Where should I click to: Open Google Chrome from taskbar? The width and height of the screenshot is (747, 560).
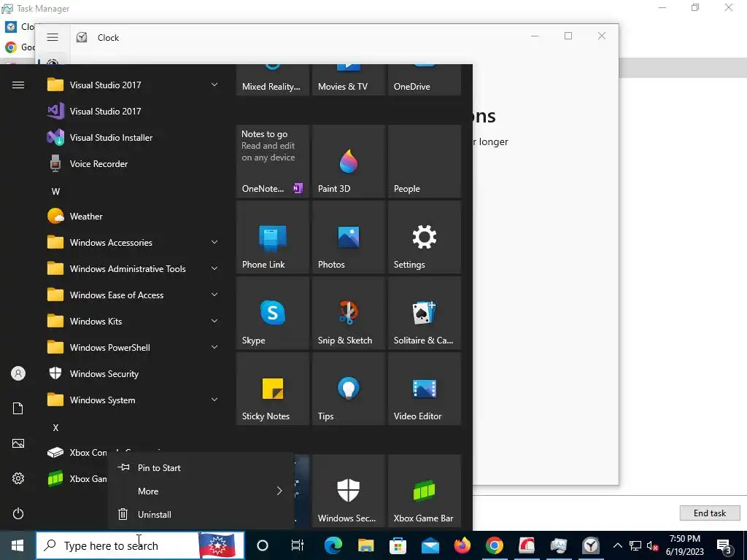point(494,545)
